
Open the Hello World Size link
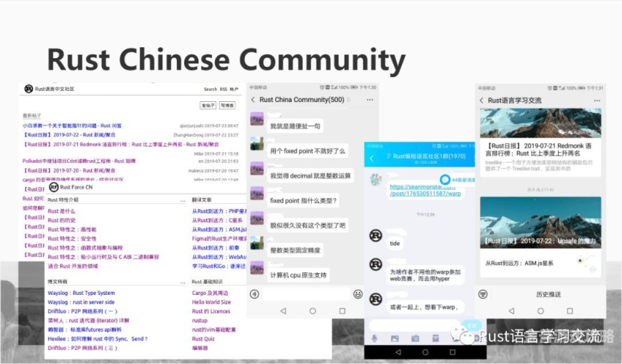[x=211, y=302]
